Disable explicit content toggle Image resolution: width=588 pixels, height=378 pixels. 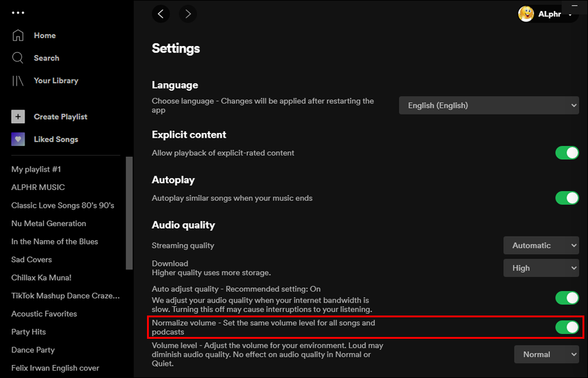pyautogui.click(x=567, y=153)
